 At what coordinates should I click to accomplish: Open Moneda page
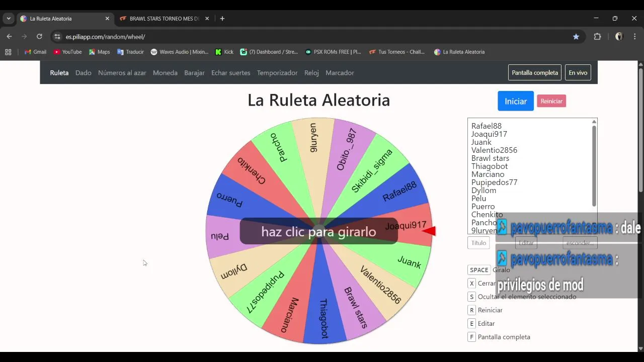[x=165, y=73]
